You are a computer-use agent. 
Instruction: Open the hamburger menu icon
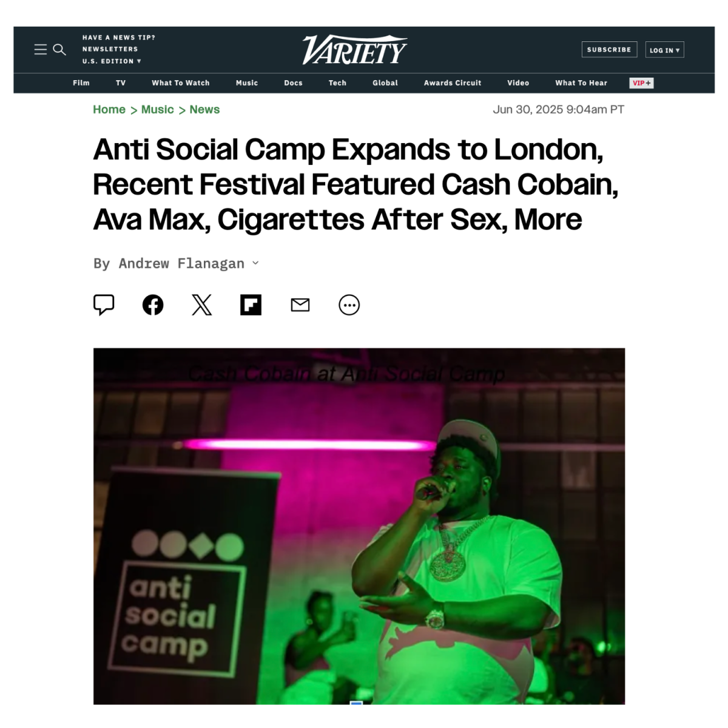(41, 50)
